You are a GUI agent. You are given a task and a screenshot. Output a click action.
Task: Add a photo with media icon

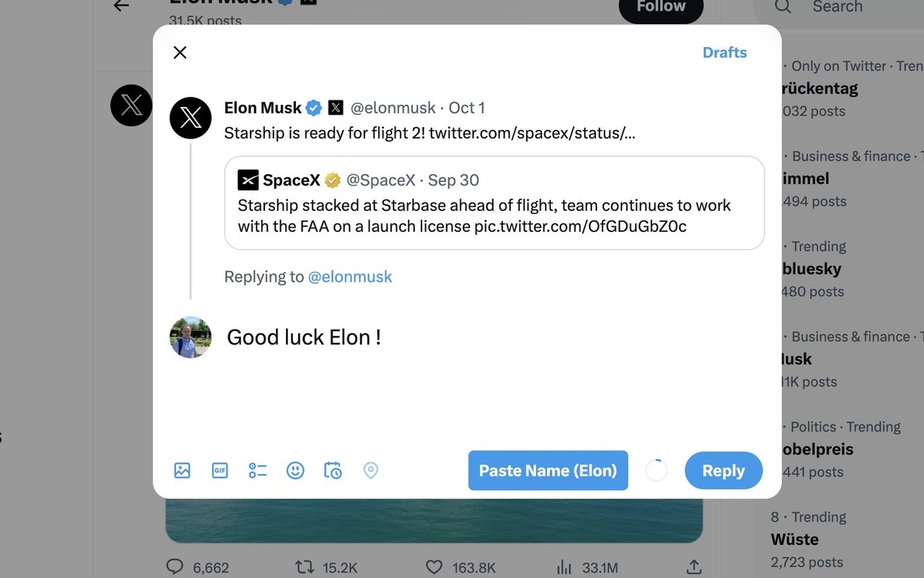click(x=182, y=470)
